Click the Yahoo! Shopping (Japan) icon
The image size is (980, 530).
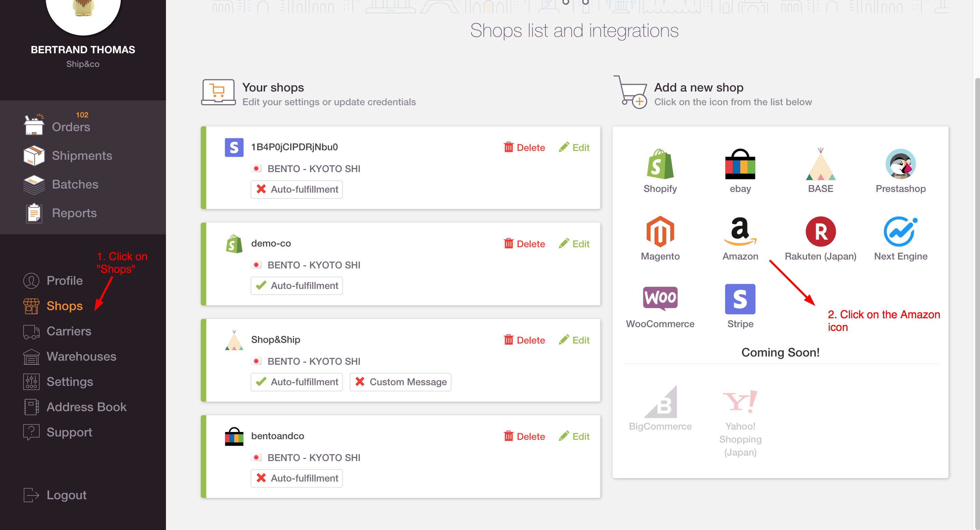coord(740,401)
